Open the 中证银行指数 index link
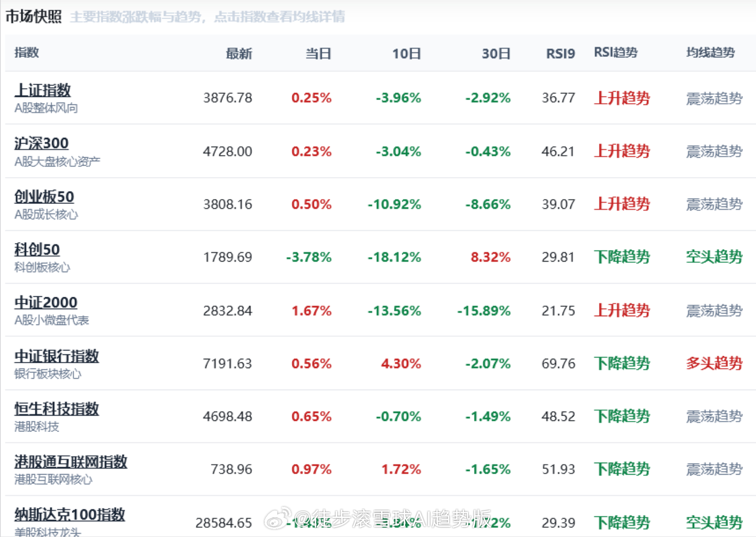 (56, 356)
